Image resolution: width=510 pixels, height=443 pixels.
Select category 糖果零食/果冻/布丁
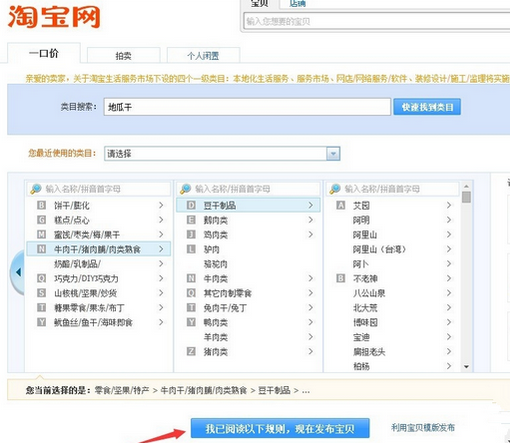pyautogui.click(x=99, y=308)
